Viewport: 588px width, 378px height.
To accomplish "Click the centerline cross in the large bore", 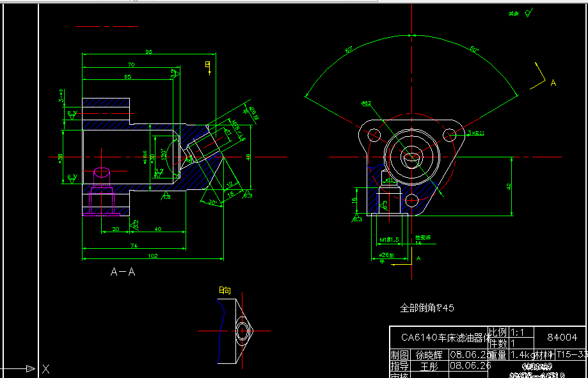I will click(x=413, y=157).
